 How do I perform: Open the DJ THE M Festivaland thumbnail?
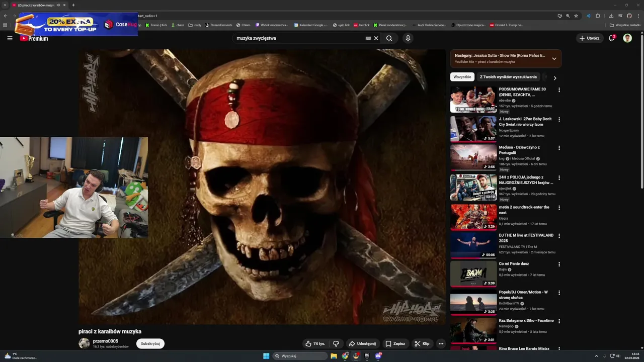tap(473, 245)
